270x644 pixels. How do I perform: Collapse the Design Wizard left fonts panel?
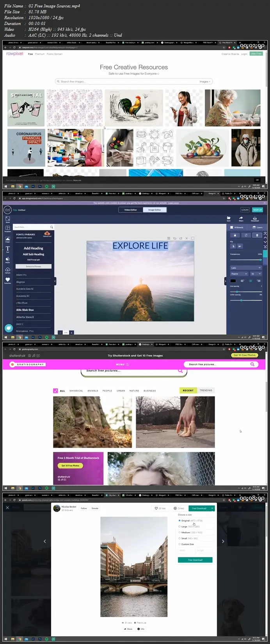click(55, 281)
